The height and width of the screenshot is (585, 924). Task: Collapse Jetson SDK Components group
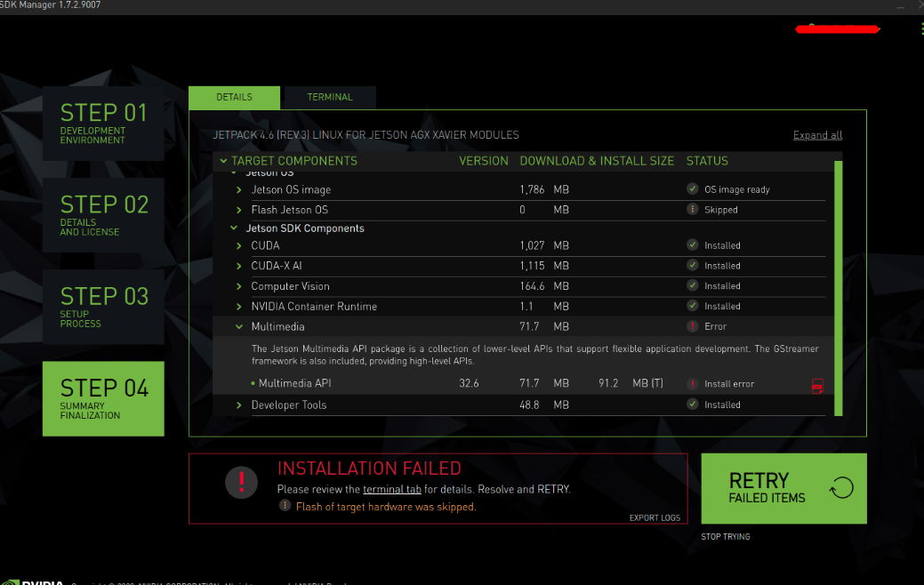pos(233,228)
